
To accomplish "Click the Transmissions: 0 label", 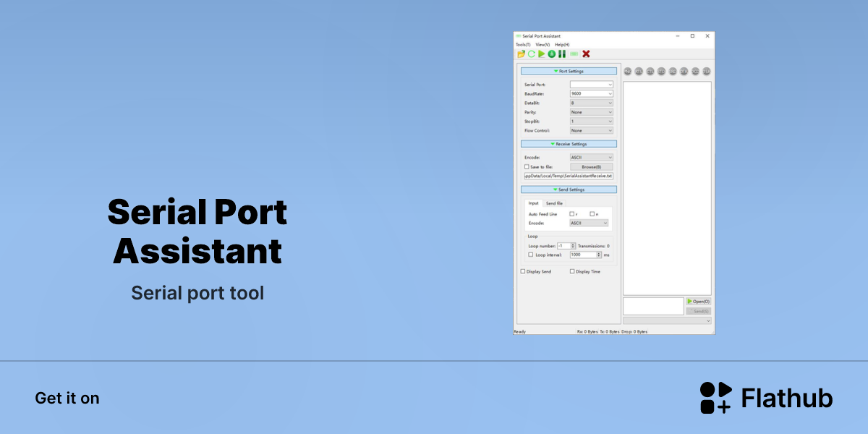I will pos(593,246).
